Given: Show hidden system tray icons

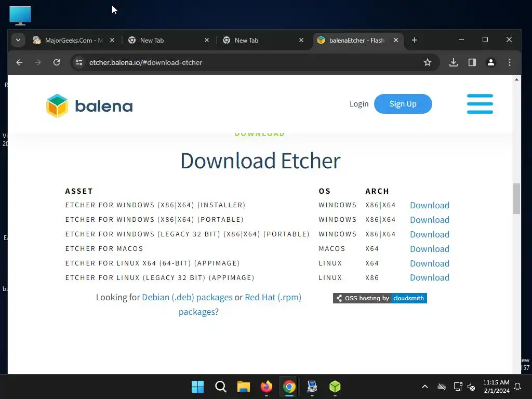Looking at the screenshot, I should coord(425,387).
